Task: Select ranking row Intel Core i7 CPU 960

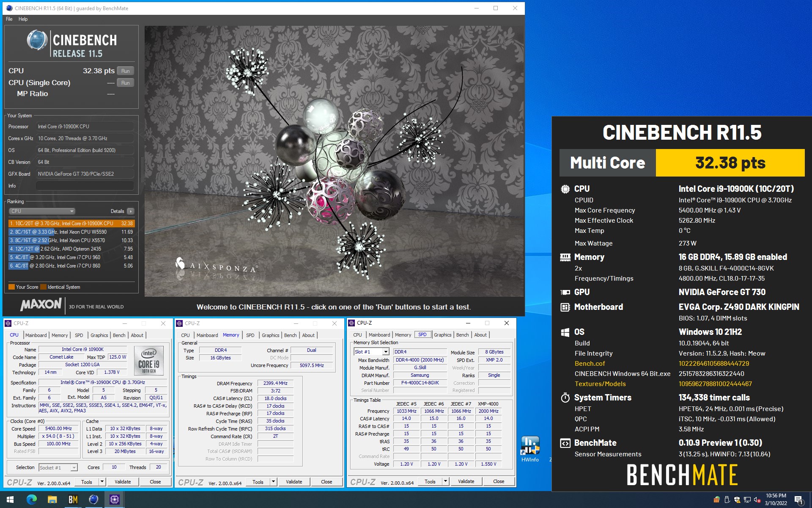Action: tap(71, 257)
